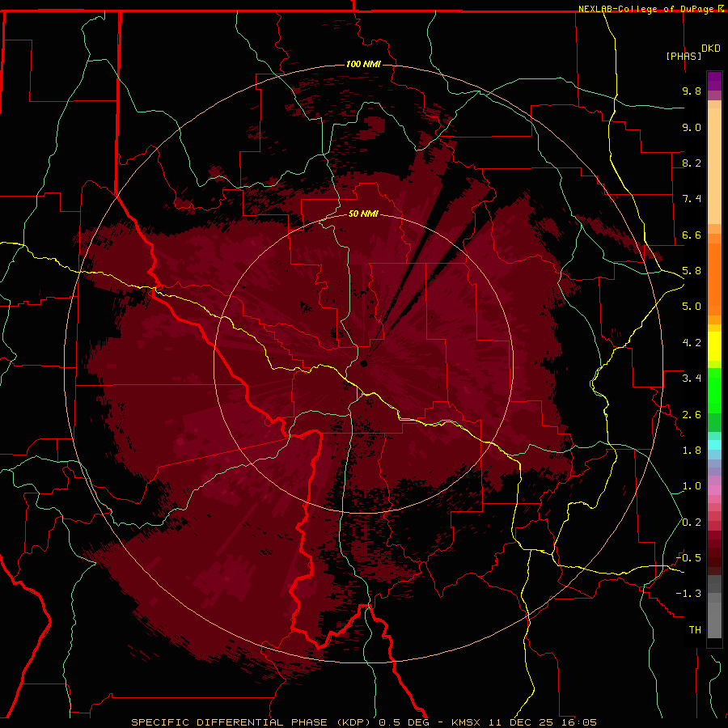The image size is (728, 728).
Task: Click the radar site center dot
Action: (x=364, y=363)
